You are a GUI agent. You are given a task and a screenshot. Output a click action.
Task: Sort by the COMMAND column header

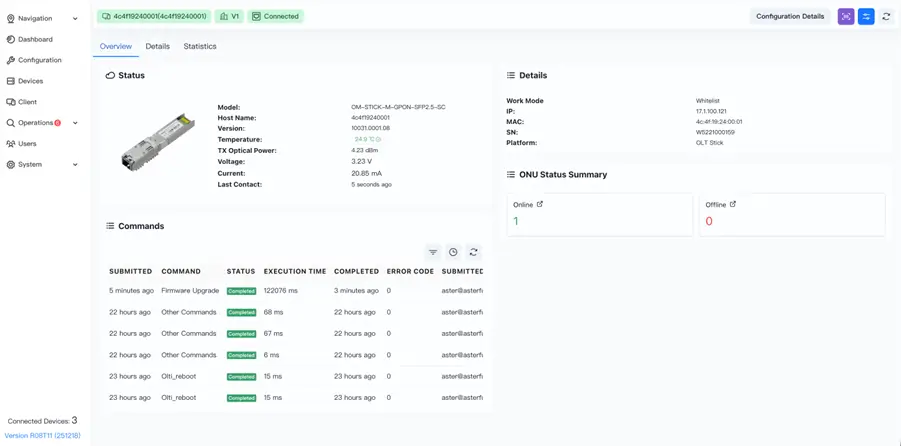(x=181, y=271)
